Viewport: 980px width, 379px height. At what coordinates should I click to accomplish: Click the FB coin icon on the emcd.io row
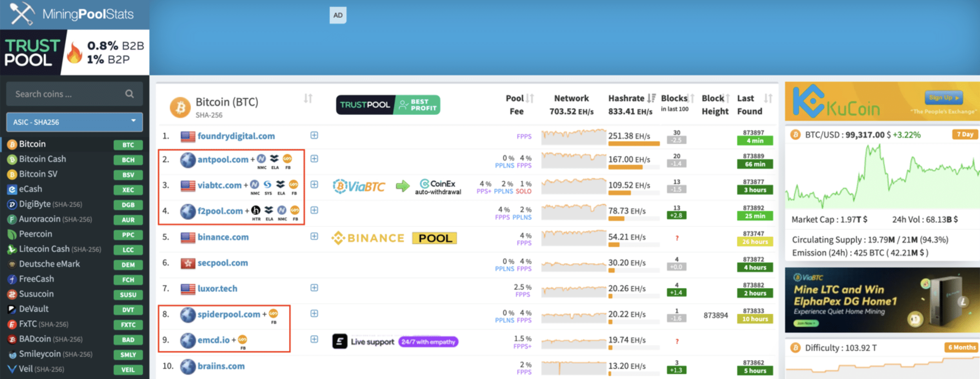coord(242,339)
